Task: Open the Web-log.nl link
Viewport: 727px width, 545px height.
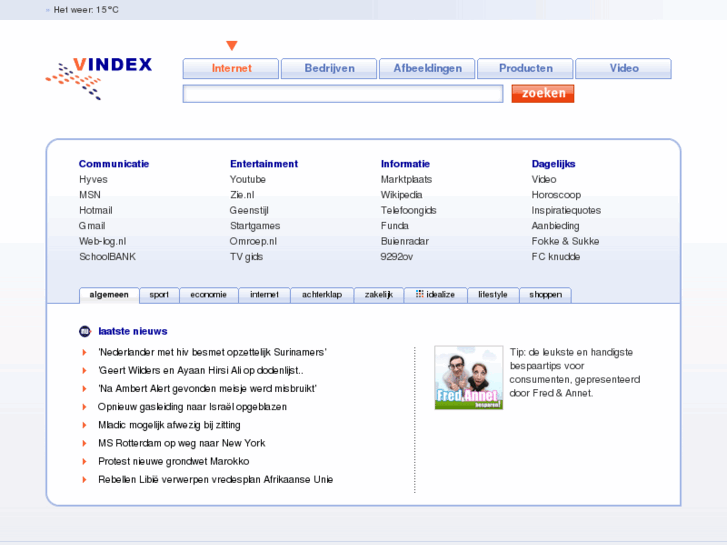Action: click(x=102, y=242)
